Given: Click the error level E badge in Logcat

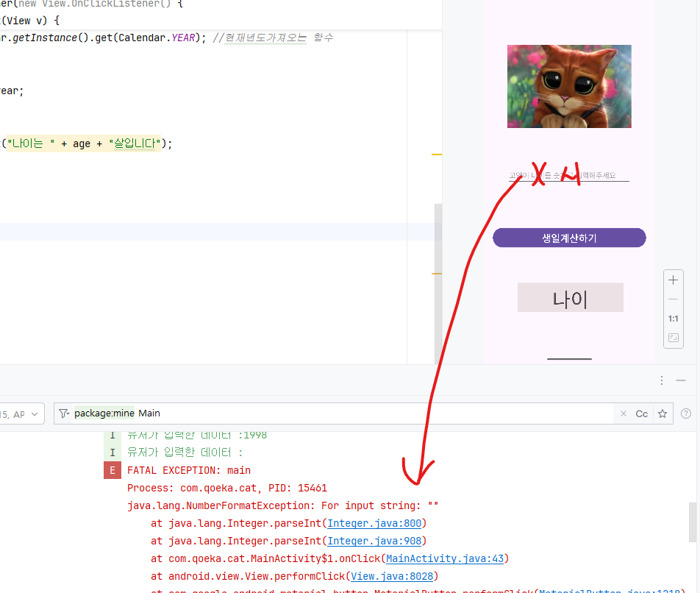Looking at the screenshot, I should [113, 470].
